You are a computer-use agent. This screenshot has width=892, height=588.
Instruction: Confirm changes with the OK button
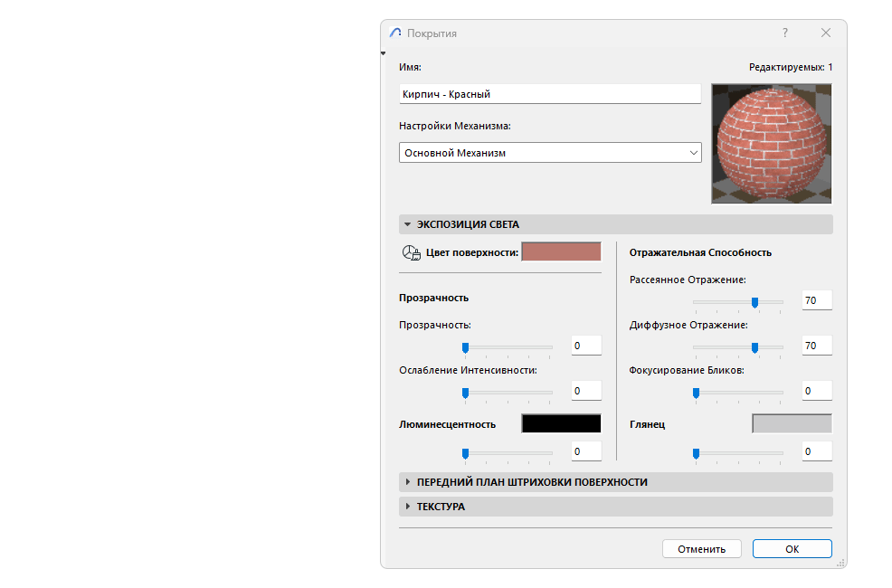792,548
